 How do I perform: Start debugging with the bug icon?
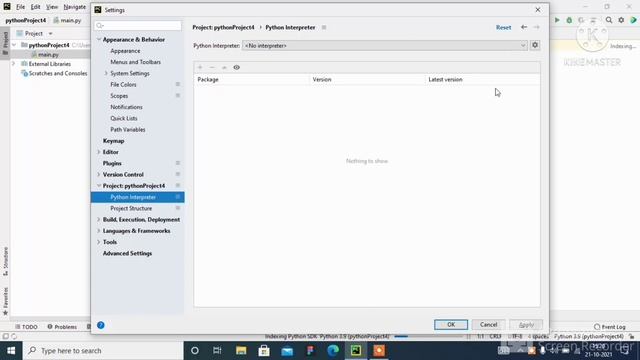click(569, 20)
